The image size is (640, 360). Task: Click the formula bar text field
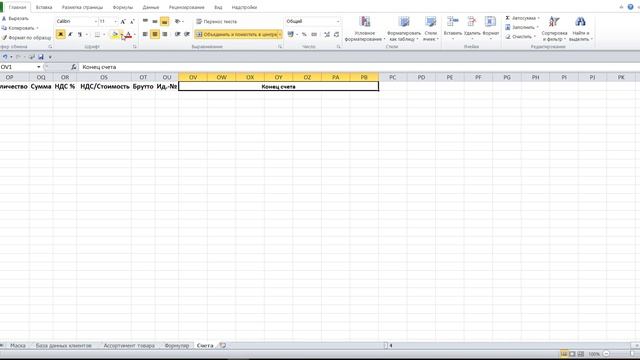tap(359, 67)
